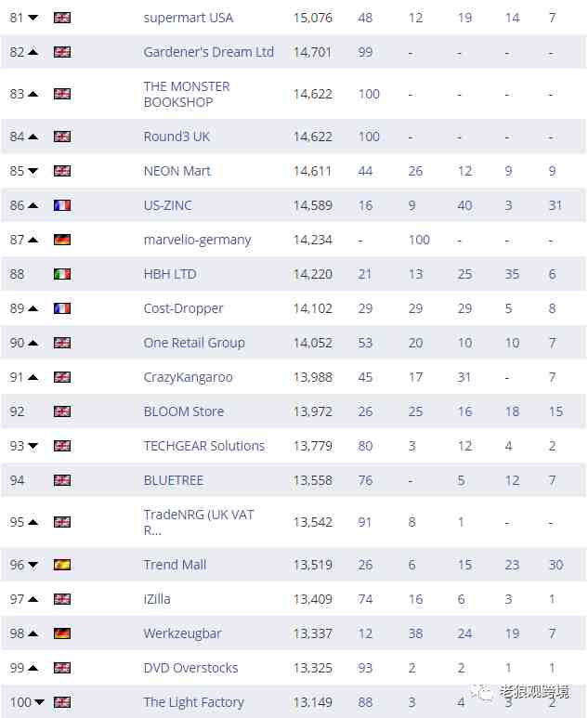Screen dimensions: 588x718
Task: Click the French flag beside US-ZINC
Action: 62,205
